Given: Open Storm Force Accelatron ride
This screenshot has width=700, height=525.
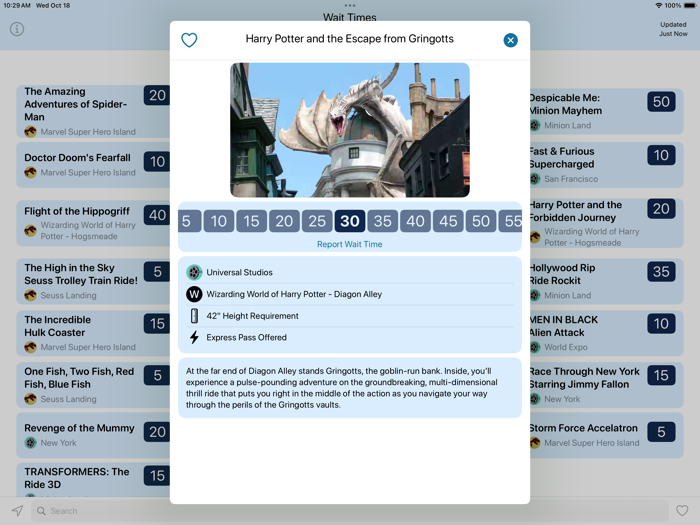Looking at the screenshot, I should pyautogui.click(x=607, y=435).
